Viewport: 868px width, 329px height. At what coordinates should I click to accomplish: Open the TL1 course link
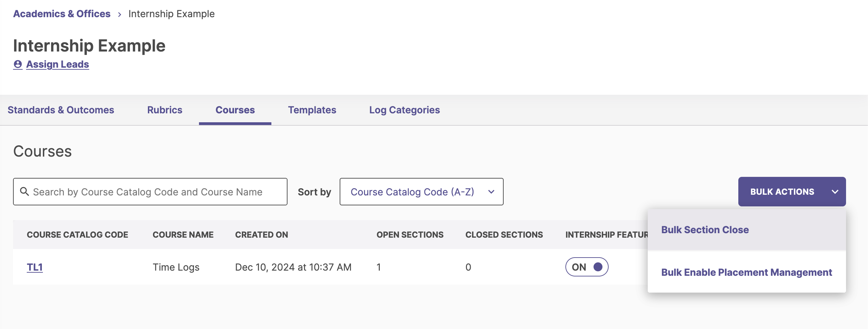coord(35,267)
